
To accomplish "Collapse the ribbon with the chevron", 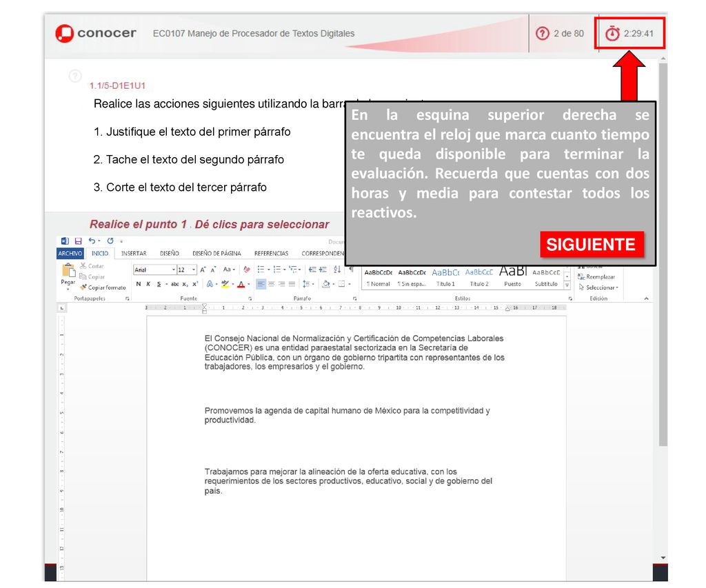I will [646, 298].
